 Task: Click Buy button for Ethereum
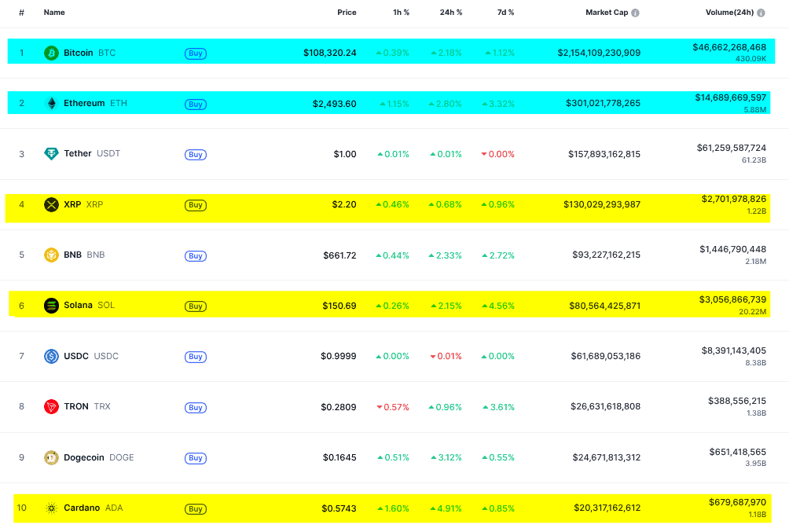coord(196,105)
